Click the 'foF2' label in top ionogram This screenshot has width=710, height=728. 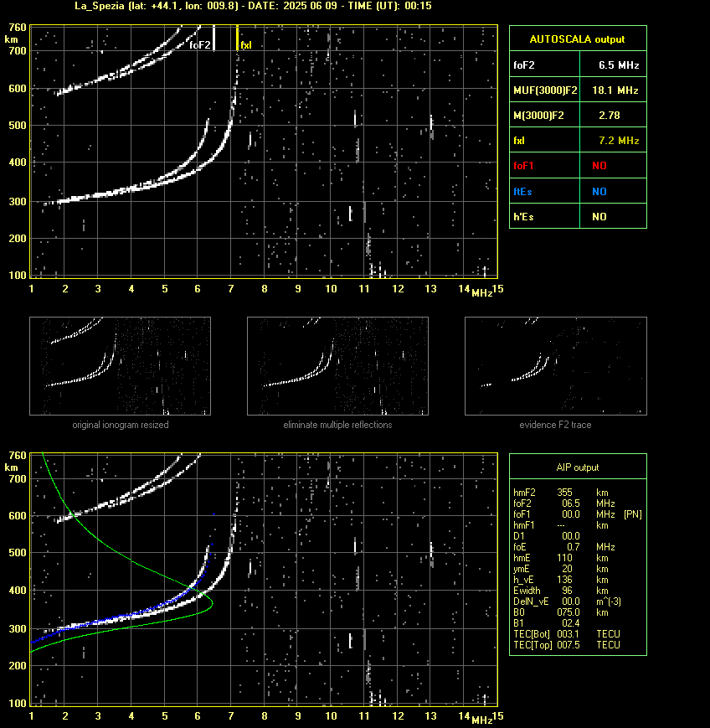tap(200, 45)
